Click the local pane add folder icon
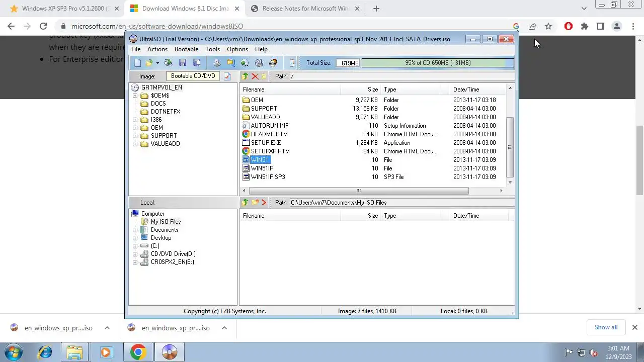Image resolution: width=644 pixels, height=362 pixels. point(255,203)
